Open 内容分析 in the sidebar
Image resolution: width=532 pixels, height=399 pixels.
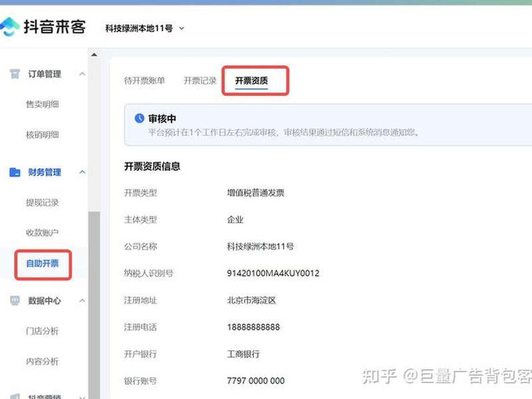43,361
